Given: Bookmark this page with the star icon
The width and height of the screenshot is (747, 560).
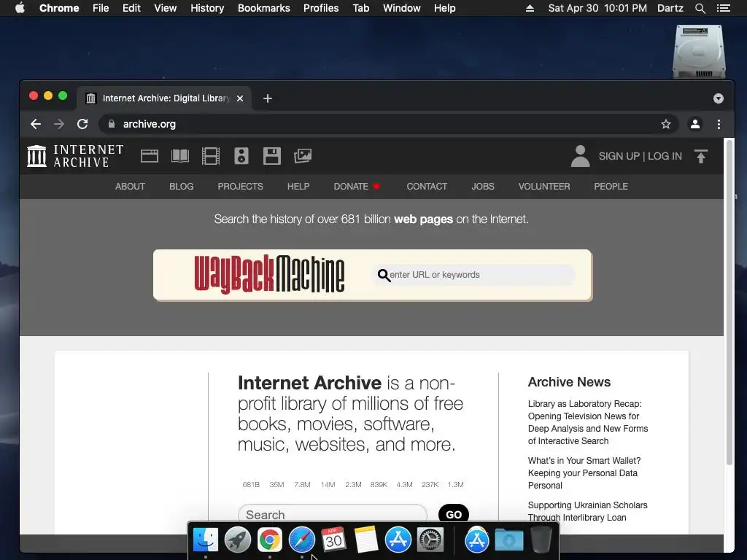Looking at the screenshot, I should 666,124.
